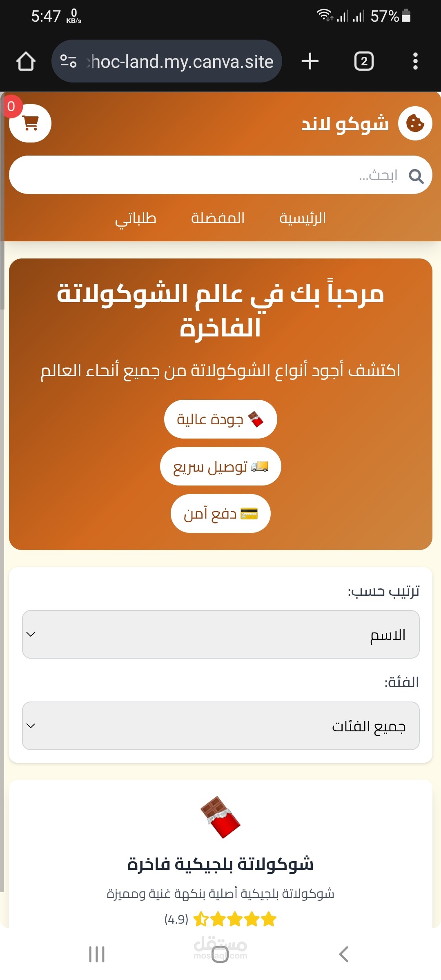The height and width of the screenshot is (980, 441).
Task: Tap the دفع آمن secure payment badge
Action: pos(220,514)
